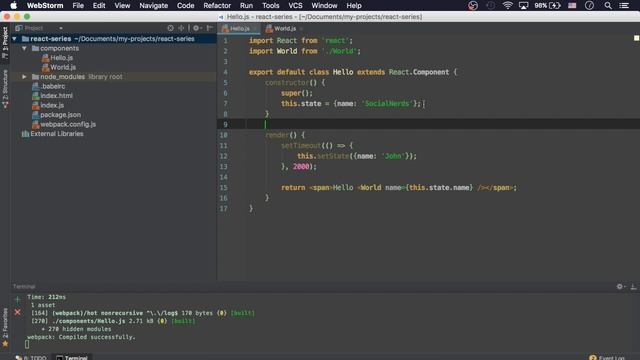Close the World.js editor tab
The image size is (640, 360).
301,29
